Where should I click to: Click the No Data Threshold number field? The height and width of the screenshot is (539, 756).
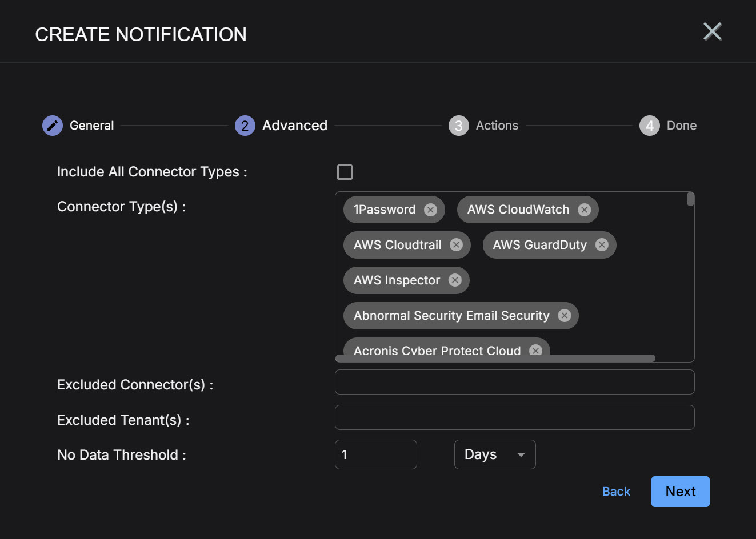(375, 454)
